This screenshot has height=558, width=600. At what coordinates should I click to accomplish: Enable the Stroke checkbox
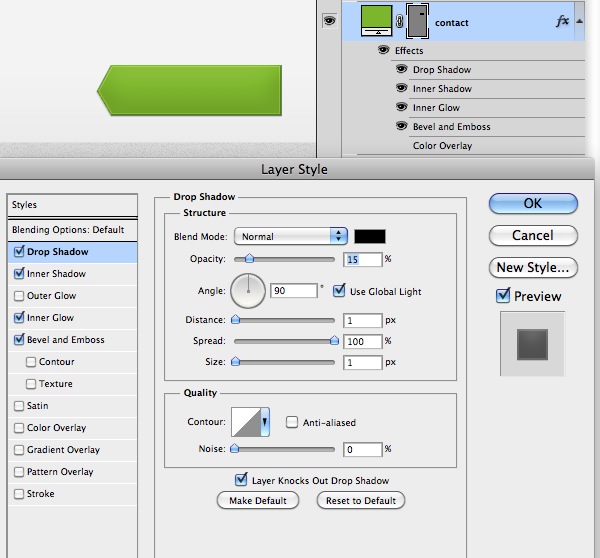pos(19,494)
